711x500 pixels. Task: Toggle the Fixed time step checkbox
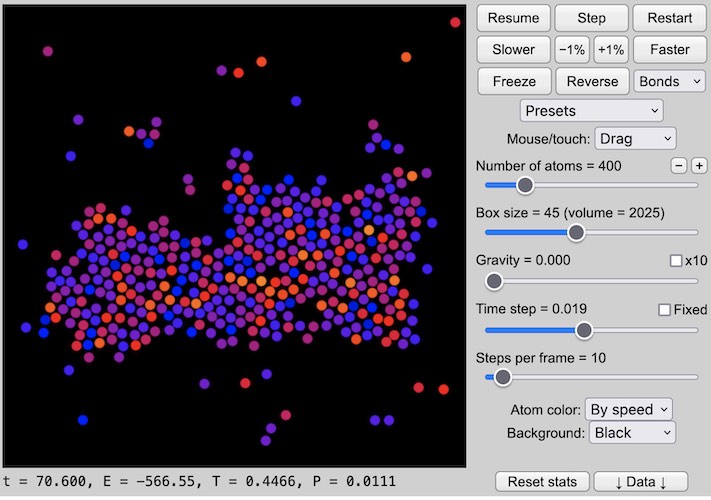665,309
